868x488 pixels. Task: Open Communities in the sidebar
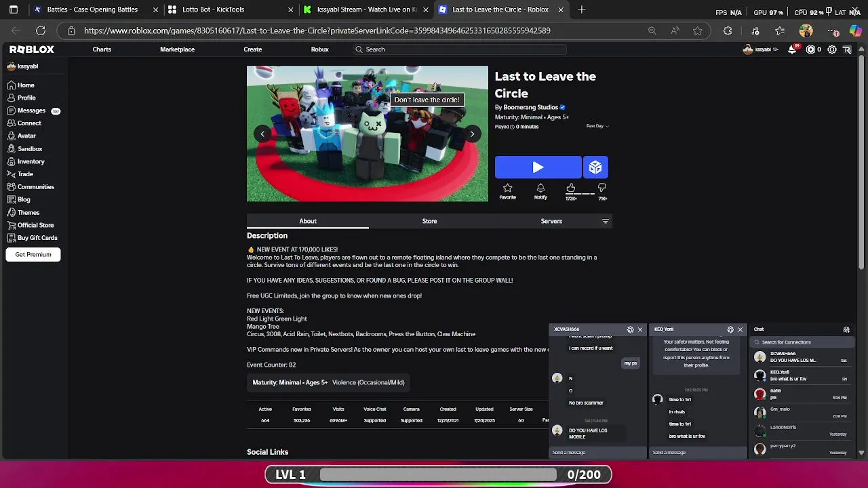click(x=30, y=187)
